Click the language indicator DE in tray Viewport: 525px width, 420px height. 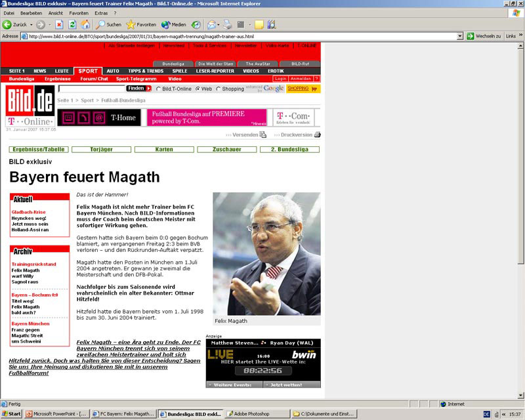[x=487, y=414]
